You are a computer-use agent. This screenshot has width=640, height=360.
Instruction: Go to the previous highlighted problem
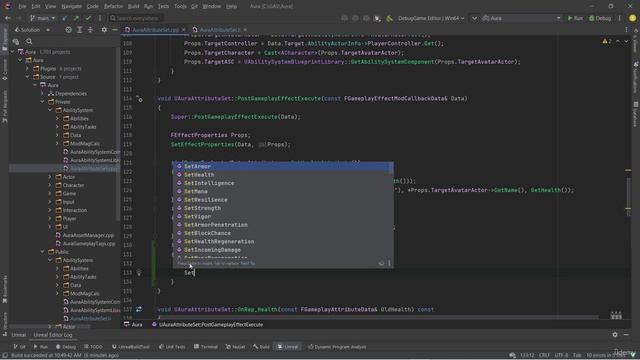[x=618, y=41]
